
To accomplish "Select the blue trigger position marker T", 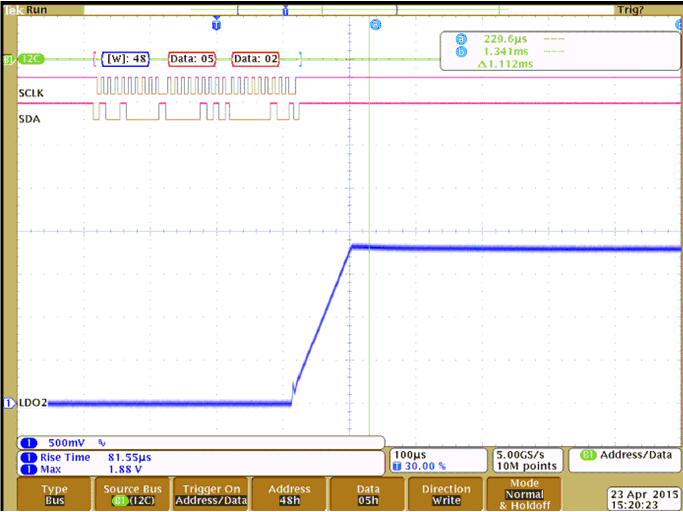I will click(216, 24).
